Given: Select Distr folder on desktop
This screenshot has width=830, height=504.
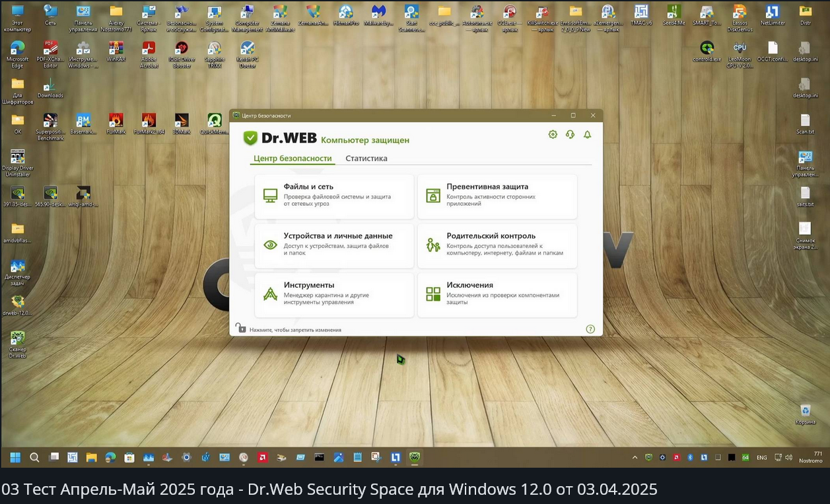Looking at the screenshot, I should (x=806, y=16).
